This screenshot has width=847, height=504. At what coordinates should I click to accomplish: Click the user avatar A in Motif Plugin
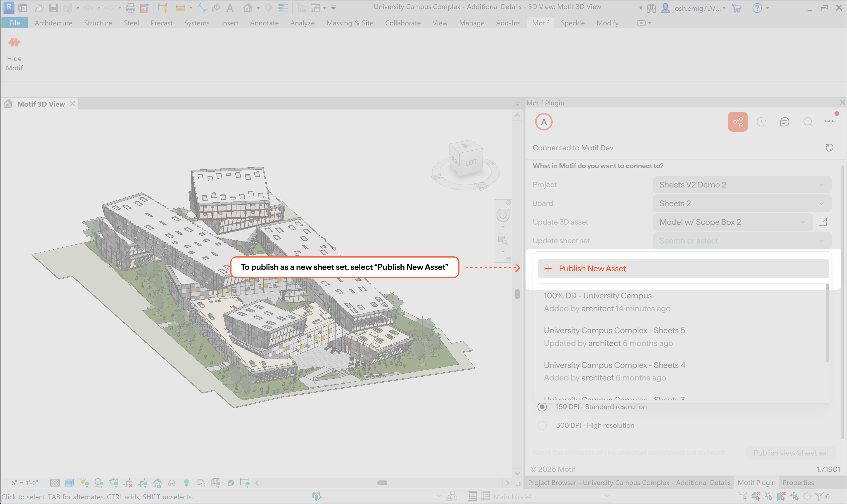(544, 122)
